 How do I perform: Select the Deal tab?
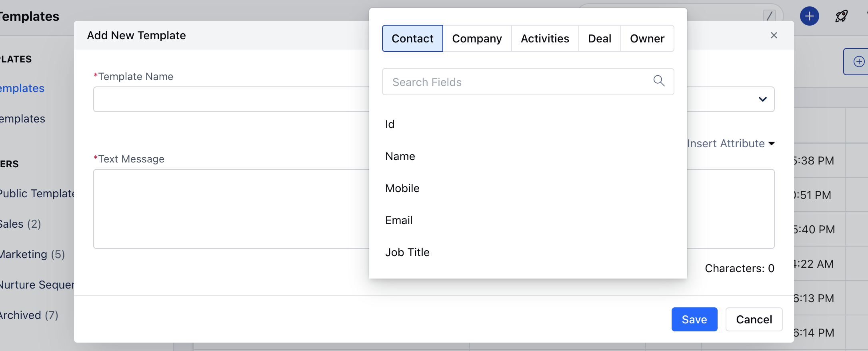(x=599, y=38)
